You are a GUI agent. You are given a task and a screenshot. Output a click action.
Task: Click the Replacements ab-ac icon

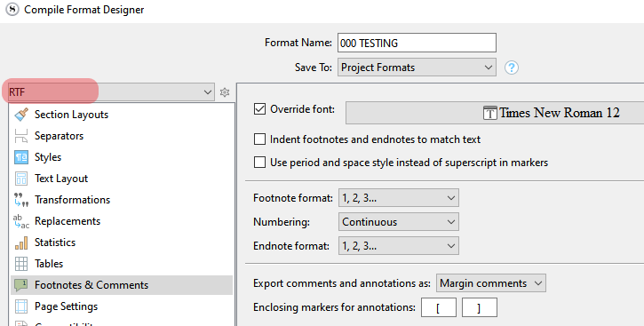[21, 221]
